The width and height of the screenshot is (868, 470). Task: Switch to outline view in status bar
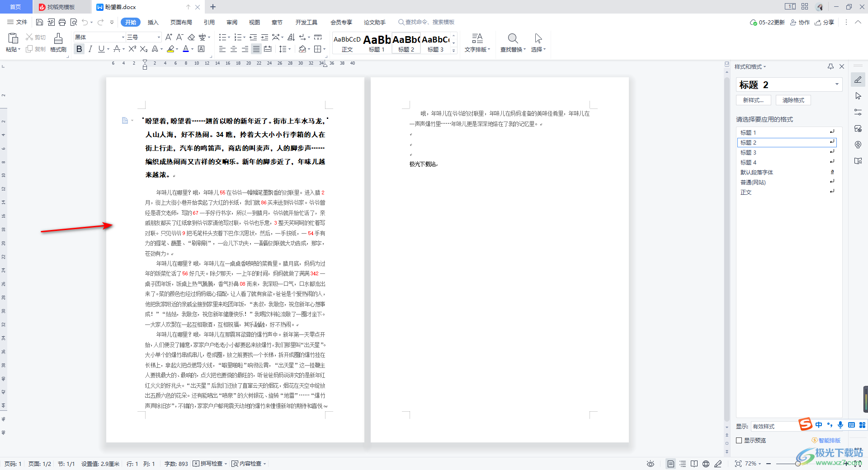pos(683,464)
